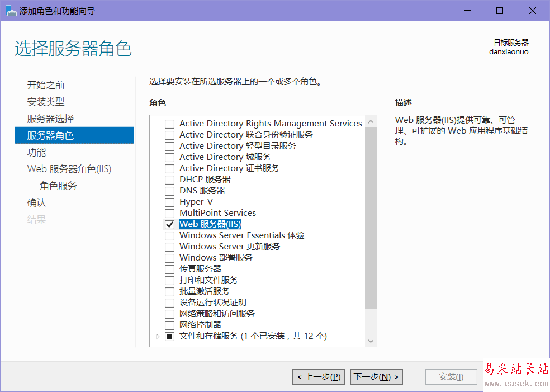This screenshot has width=550, height=392.
Task: Click the 安装(I) install button
Action: 451,377
